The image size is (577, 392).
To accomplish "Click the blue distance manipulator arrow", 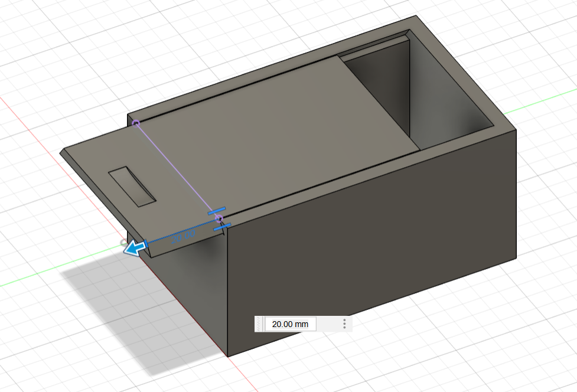I will pos(135,247).
